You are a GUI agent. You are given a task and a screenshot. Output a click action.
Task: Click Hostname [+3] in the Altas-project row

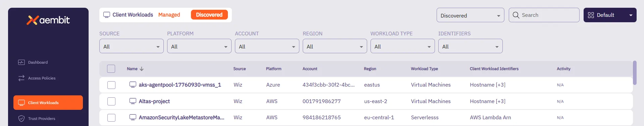coord(488,101)
